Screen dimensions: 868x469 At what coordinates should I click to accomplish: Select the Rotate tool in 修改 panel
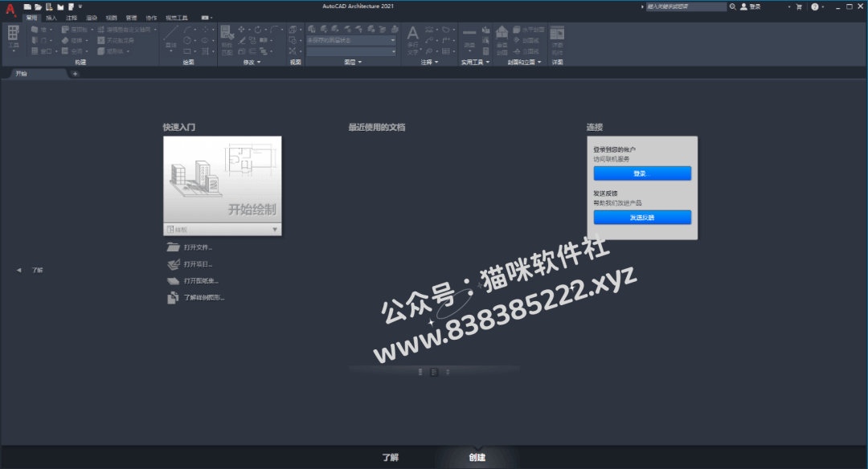click(x=258, y=29)
